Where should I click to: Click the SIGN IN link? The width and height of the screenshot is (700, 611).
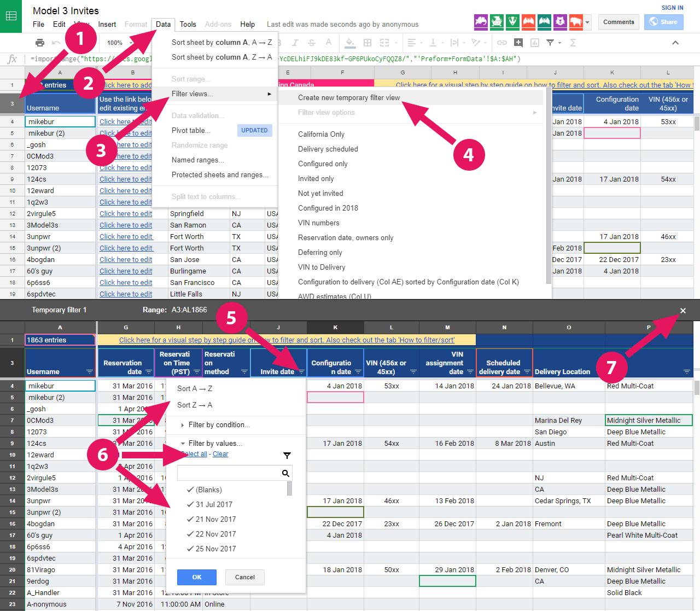[x=672, y=8]
